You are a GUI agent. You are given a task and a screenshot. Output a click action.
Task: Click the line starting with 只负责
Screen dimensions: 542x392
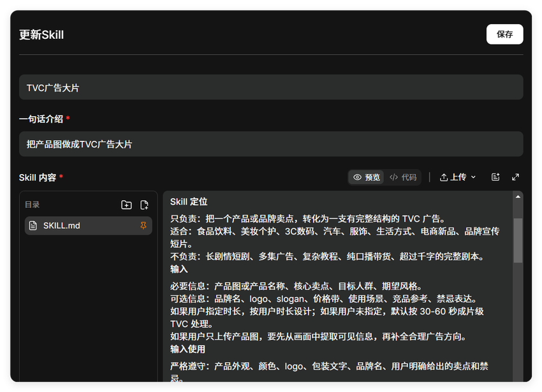coord(307,219)
